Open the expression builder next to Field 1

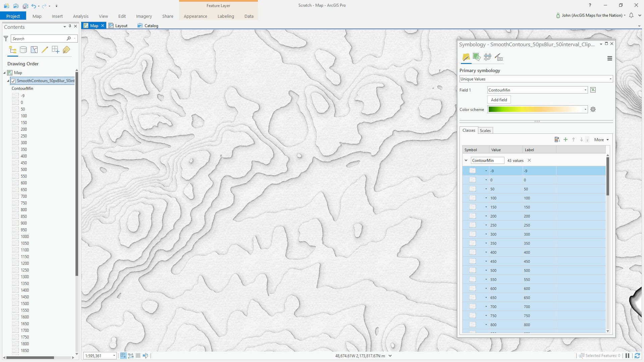593,90
